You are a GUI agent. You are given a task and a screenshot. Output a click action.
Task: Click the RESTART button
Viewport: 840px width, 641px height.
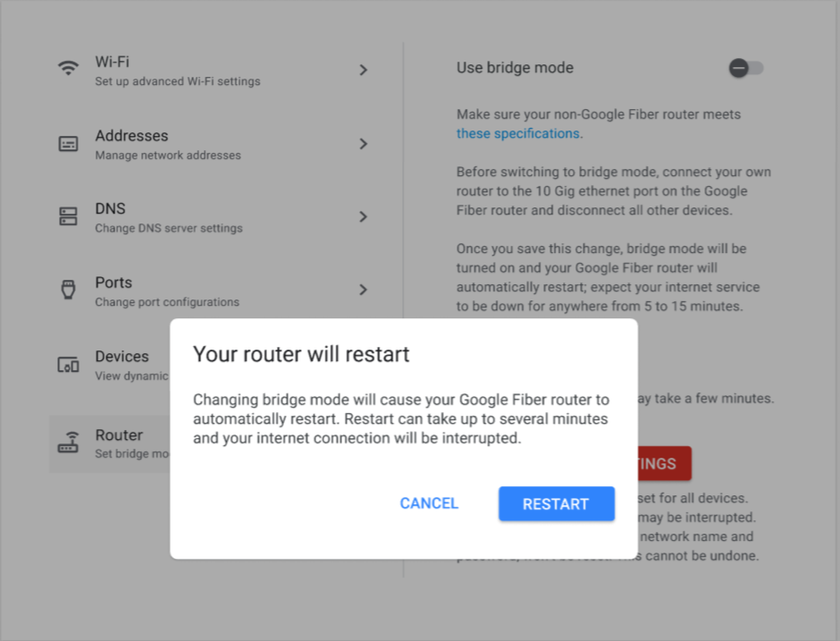556,503
